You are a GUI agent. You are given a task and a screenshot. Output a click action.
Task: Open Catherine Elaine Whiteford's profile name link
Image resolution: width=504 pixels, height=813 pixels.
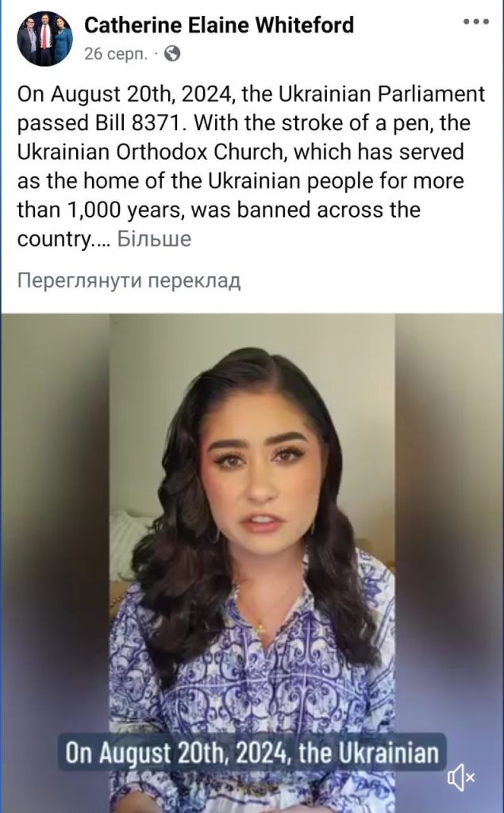coord(219,25)
